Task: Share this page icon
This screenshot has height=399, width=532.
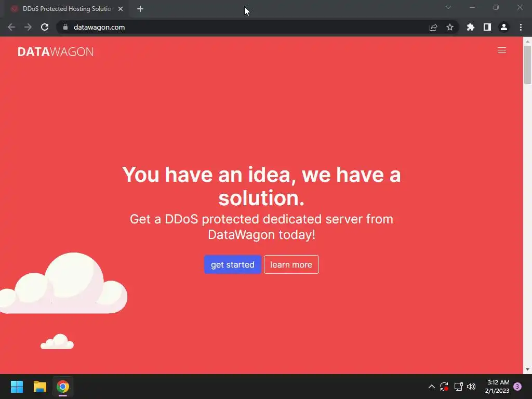Action: coord(433,27)
